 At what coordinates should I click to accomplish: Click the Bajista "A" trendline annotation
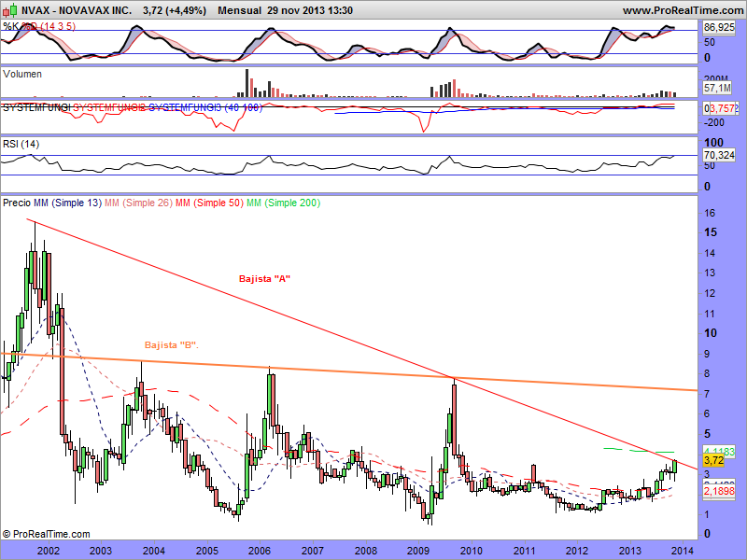(x=262, y=279)
